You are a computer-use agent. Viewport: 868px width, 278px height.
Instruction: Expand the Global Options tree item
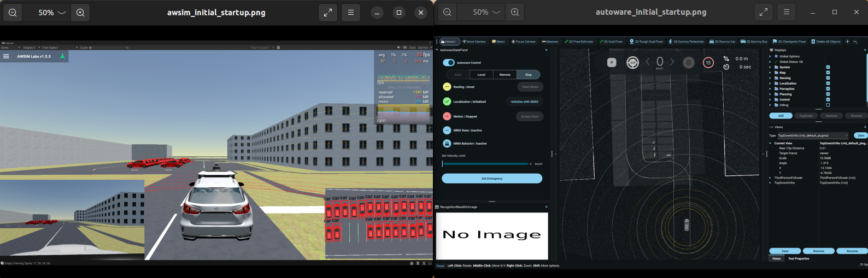tap(771, 56)
